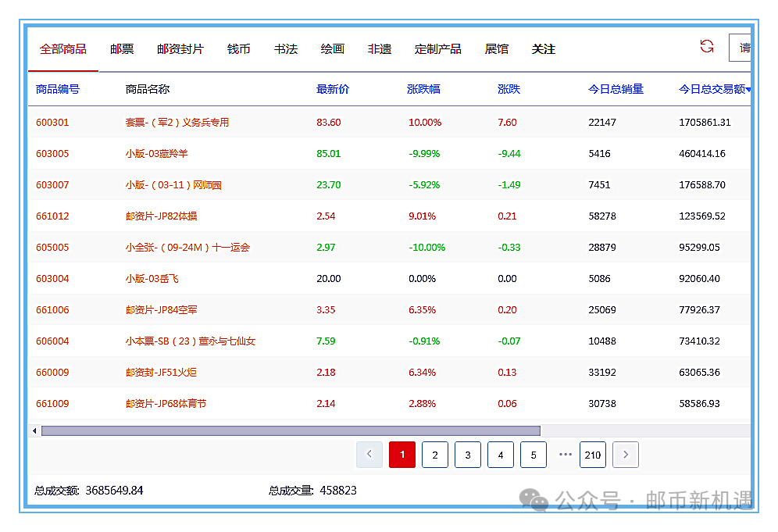Image resolution: width=778 pixels, height=532 pixels.
Task: Jump to last page 210
Action: [592, 455]
